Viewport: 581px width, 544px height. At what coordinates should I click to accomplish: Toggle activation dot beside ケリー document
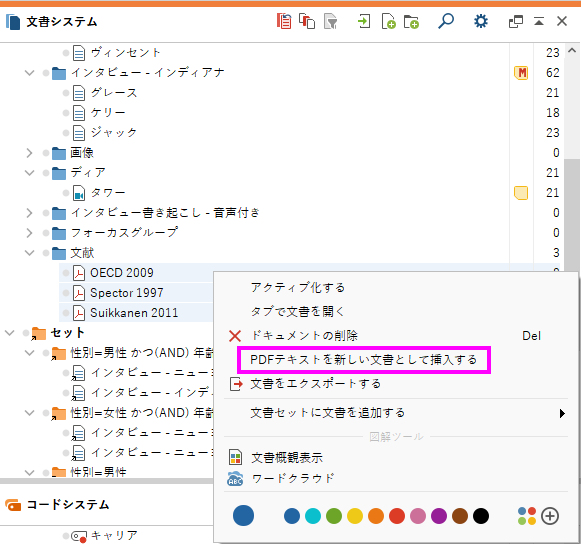tap(66, 113)
